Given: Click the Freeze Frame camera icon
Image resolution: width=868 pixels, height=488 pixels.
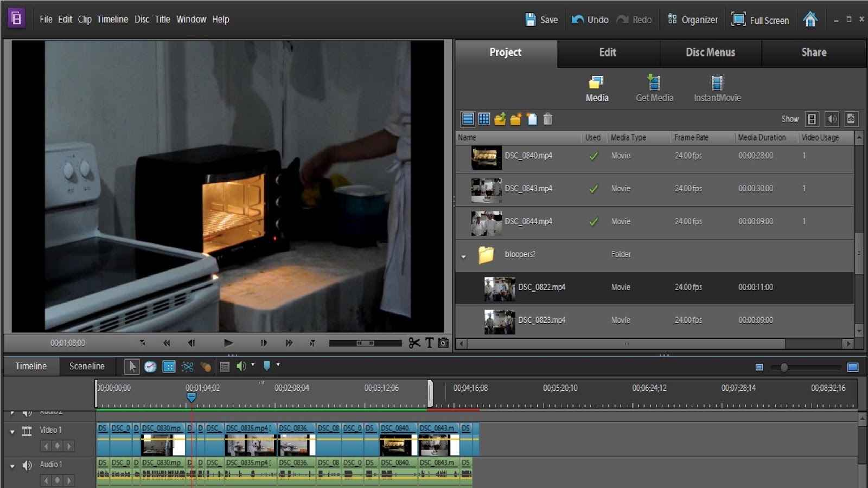Looking at the screenshot, I should click(x=444, y=343).
